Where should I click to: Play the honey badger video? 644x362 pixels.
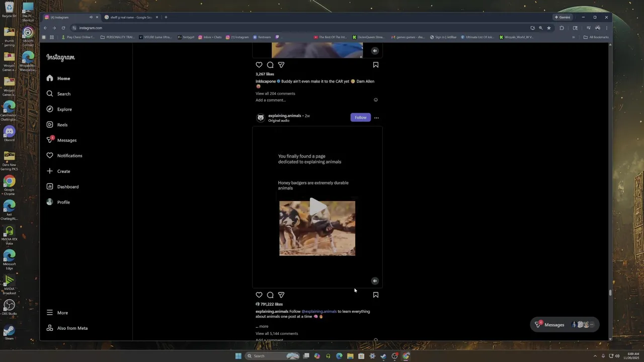[x=317, y=207]
